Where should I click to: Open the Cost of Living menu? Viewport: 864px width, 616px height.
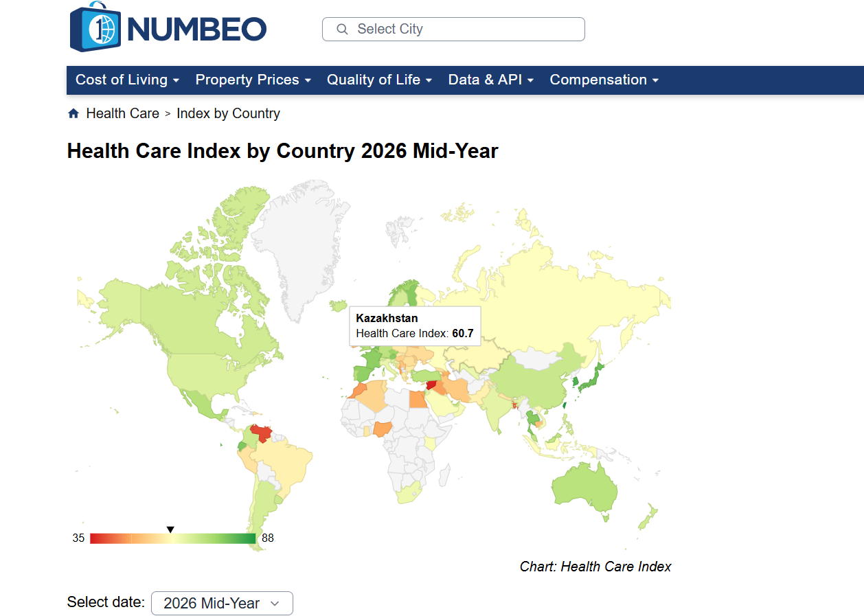[x=127, y=80]
